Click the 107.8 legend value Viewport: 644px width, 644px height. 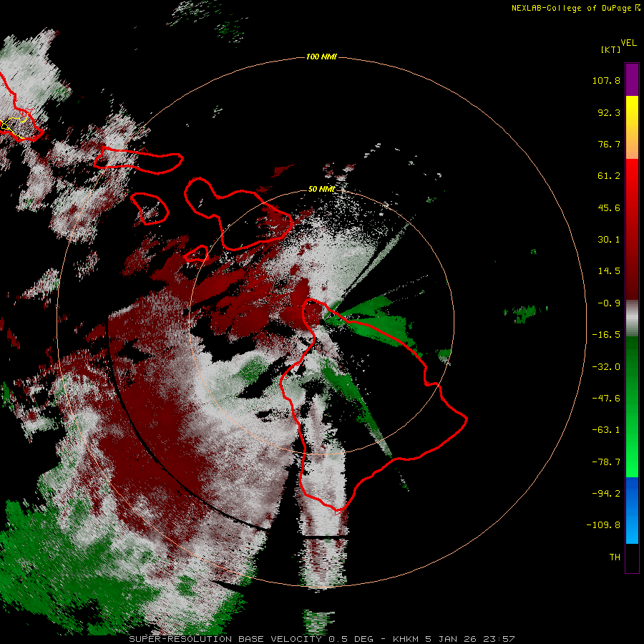pos(606,80)
